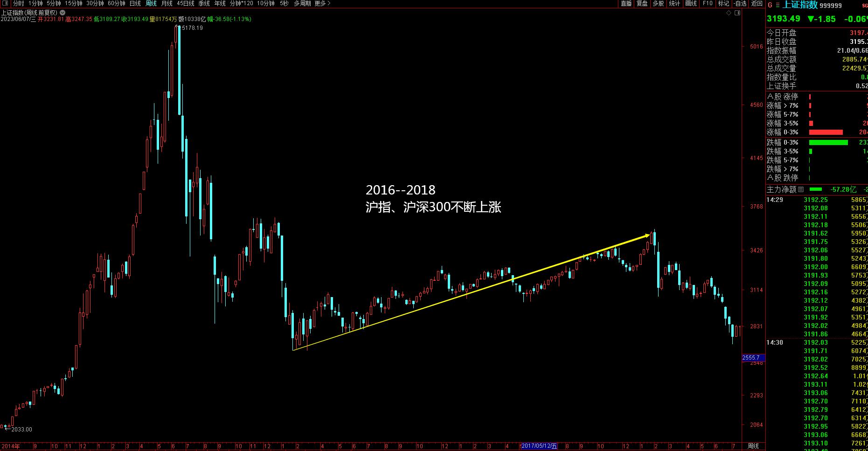Activate the 画线 drawing tool

691,3
